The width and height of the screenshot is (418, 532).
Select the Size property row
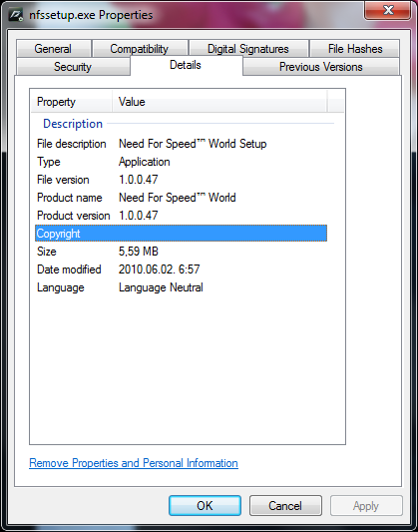[x=181, y=252]
